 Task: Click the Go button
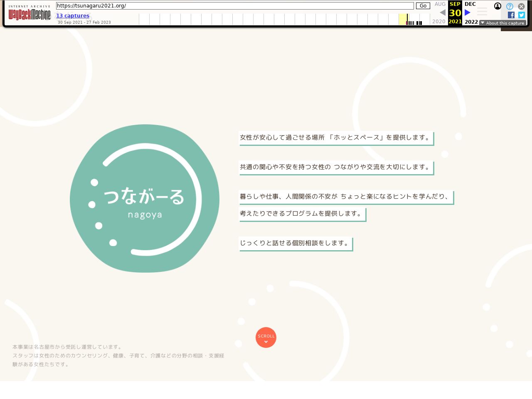[x=423, y=6]
